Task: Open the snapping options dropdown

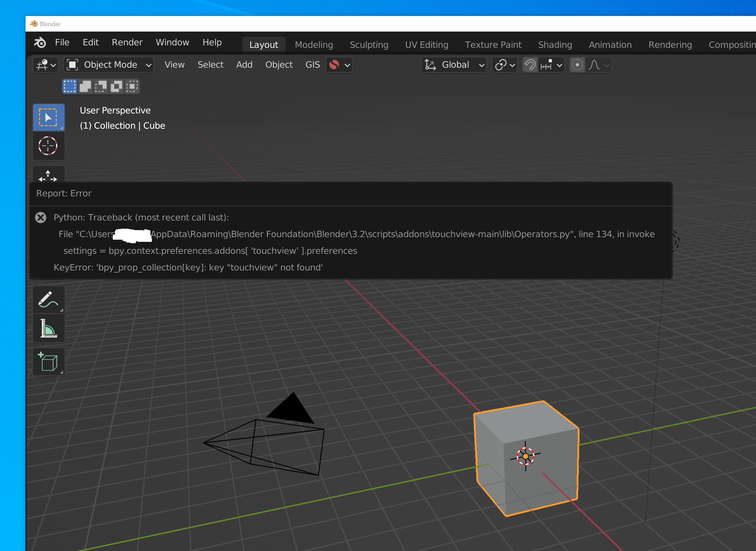Action: [x=551, y=65]
